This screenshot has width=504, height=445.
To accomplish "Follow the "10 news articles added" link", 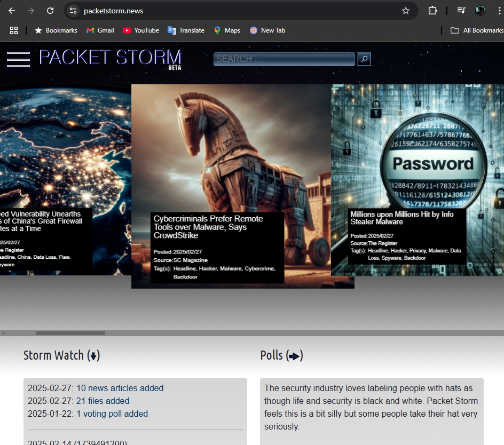I will point(119,388).
